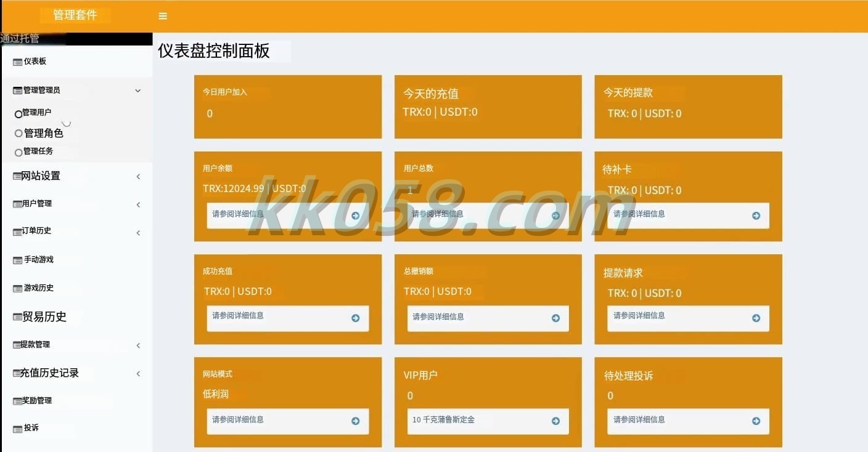
Task: Expand the 提款管理 chevron
Action: click(138, 345)
